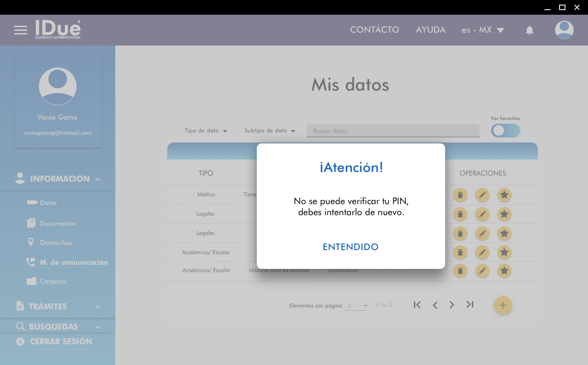Mark the last Academico/Escolar row as favorite
The width and height of the screenshot is (588, 365).
[x=504, y=271]
